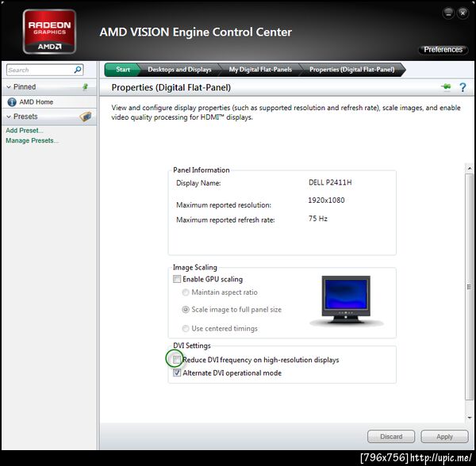Go to the Start breadcrumb tab
The height and width of the screenshot is (466, 476).
pos(123,70)
